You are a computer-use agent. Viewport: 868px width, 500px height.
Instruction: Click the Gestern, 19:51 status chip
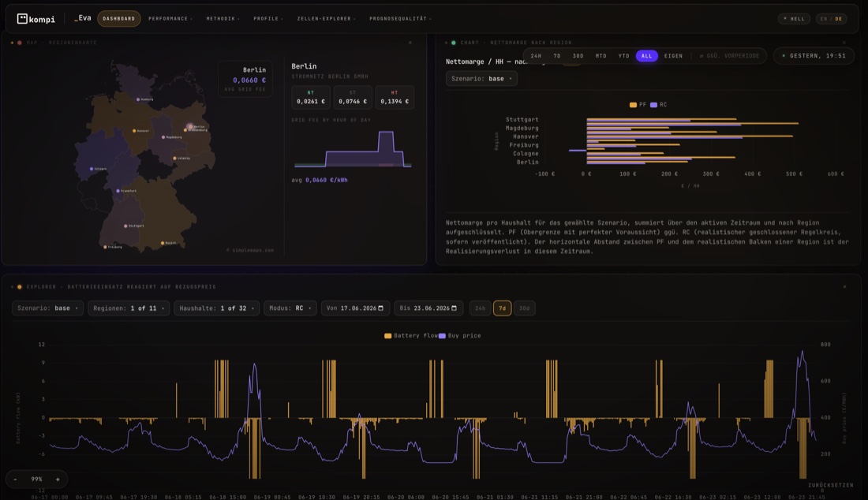click(814, 56)
